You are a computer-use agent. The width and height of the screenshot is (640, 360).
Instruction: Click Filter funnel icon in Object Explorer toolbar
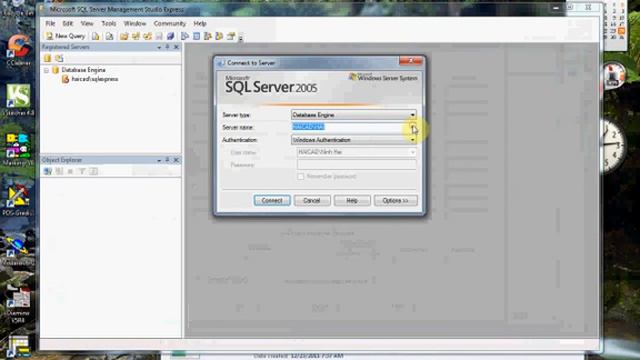[x=82, y=171]
